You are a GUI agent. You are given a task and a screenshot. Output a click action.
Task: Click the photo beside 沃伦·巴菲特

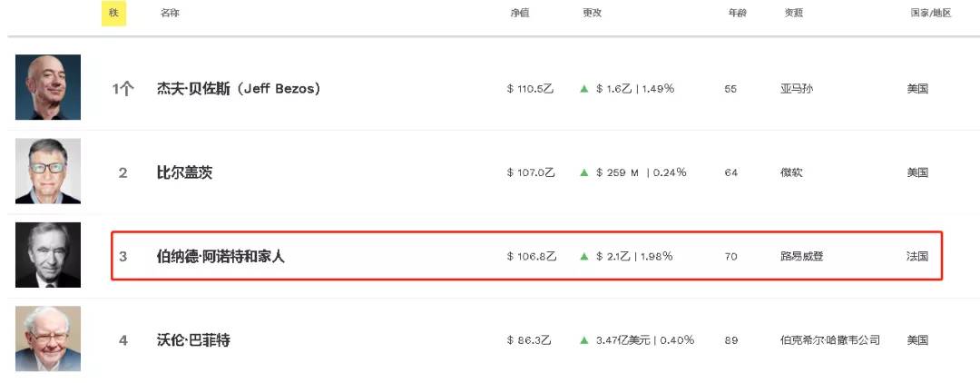pos(48,339)
